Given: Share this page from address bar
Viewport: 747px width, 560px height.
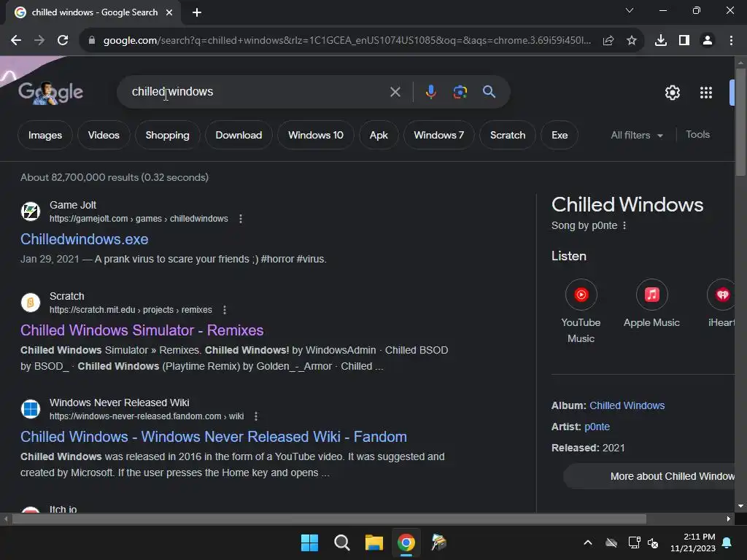Looking at the screenshot, I should coord(608,41).
